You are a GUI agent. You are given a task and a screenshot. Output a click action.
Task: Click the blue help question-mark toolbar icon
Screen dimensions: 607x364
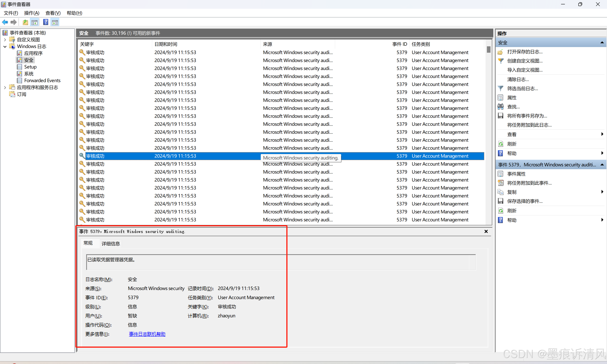[46, 22]
